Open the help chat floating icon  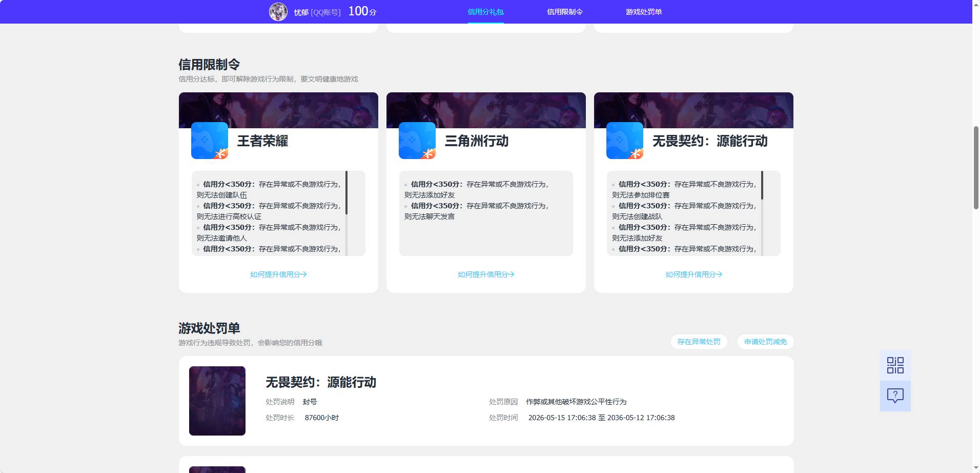click(895, 396)
